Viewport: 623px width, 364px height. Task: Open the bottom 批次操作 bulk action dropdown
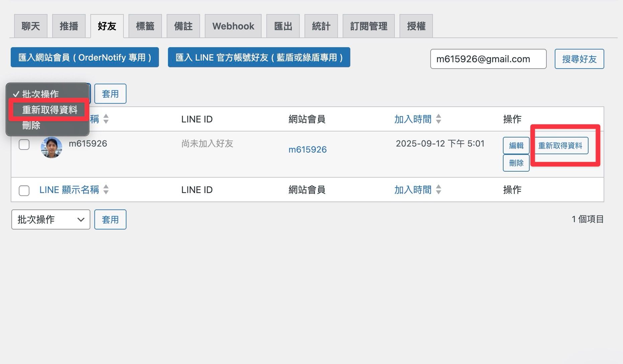[x=51, y=219]
